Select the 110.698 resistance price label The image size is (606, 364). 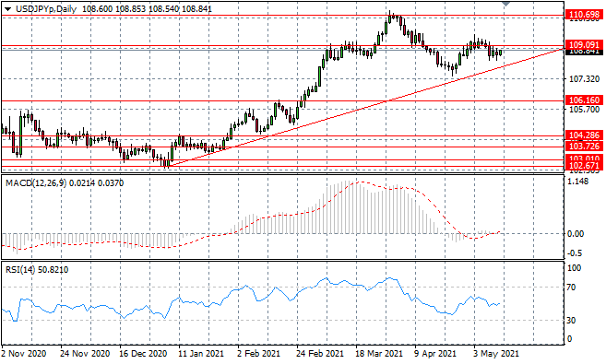(x=584, y=15)
